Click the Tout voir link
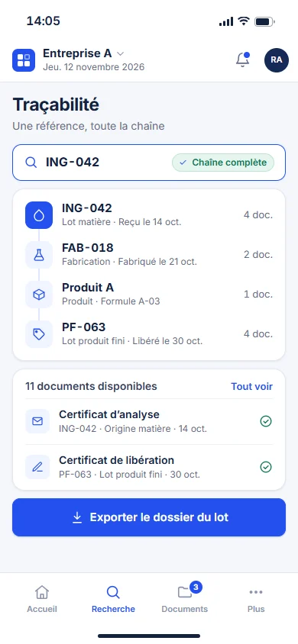The width and height of the screenshot is (298, 644). [251, 387]
